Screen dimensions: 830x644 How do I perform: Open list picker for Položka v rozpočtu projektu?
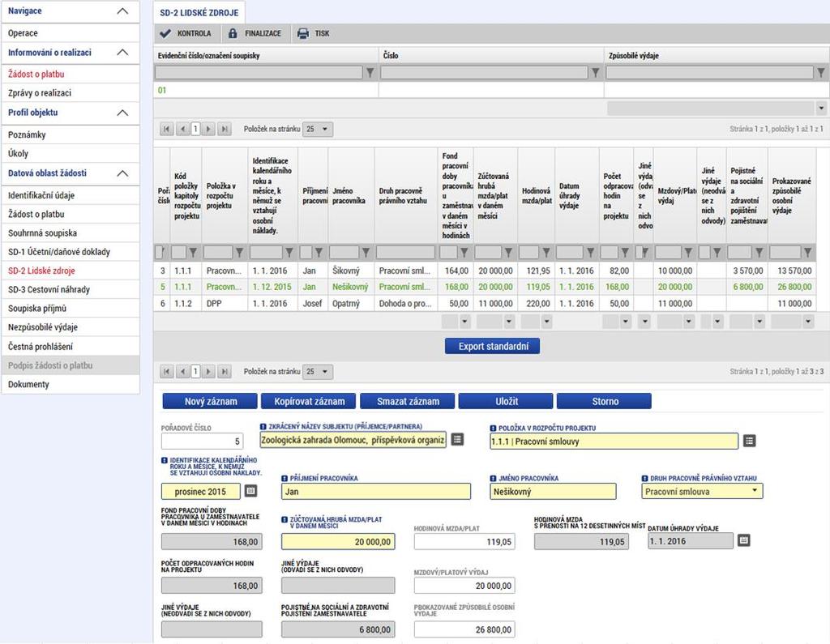point(749,441)
